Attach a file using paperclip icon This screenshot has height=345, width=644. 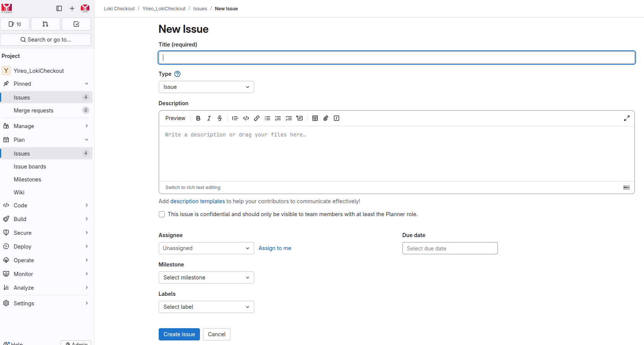pyautogui.click(x=326, y=118)
